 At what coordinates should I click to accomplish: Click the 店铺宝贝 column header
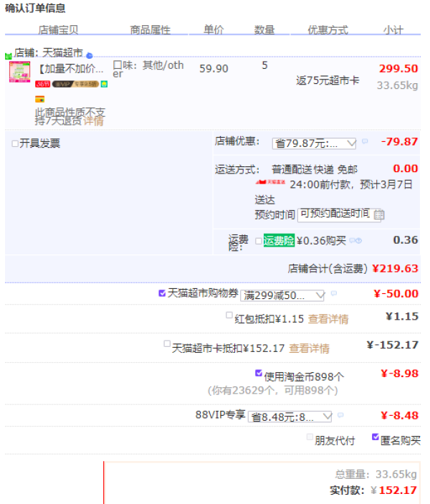tap(58, 30)
